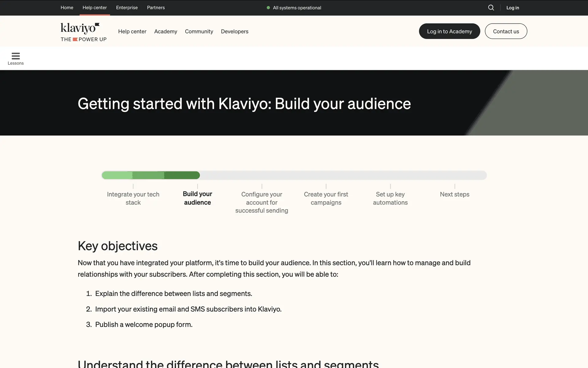588x368 pixels.
Task: Open the Lessons hamburger menu
Action: (16, 58)
